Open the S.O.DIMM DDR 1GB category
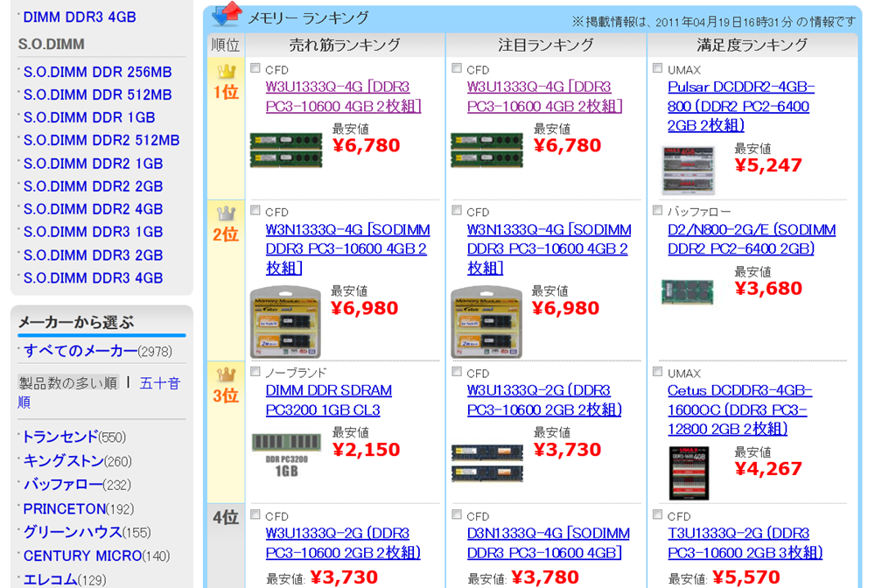This screenshot has width=896, height=588. 89,118
